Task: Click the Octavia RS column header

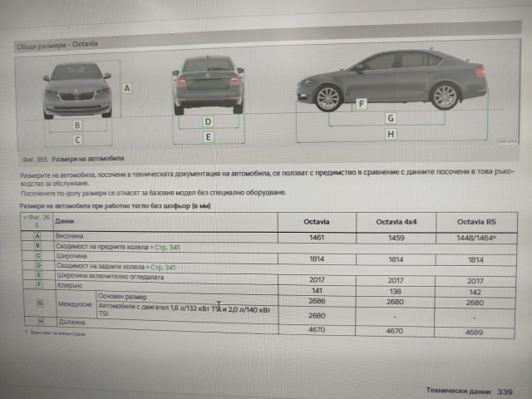Action: click(x=476, y=222)
